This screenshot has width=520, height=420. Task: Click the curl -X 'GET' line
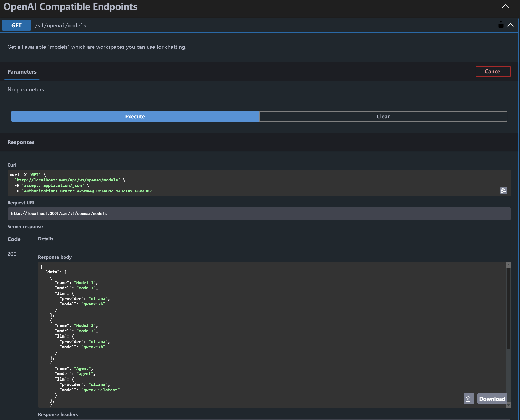(x=28, y=175)
